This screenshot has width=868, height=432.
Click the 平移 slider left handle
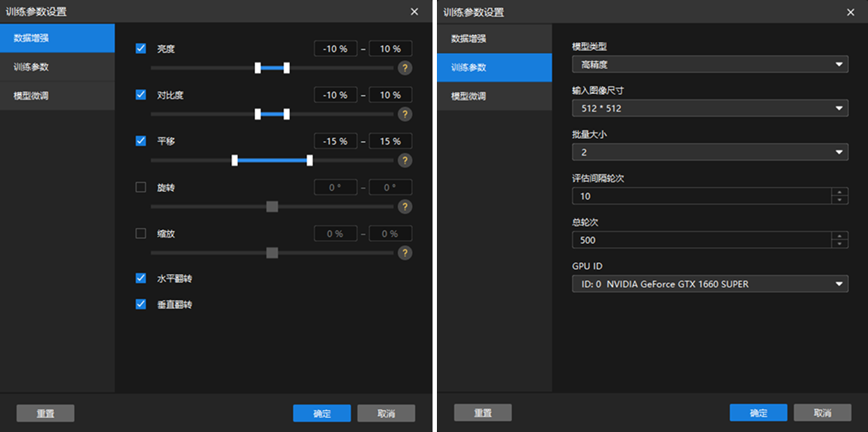click(235, 160)
